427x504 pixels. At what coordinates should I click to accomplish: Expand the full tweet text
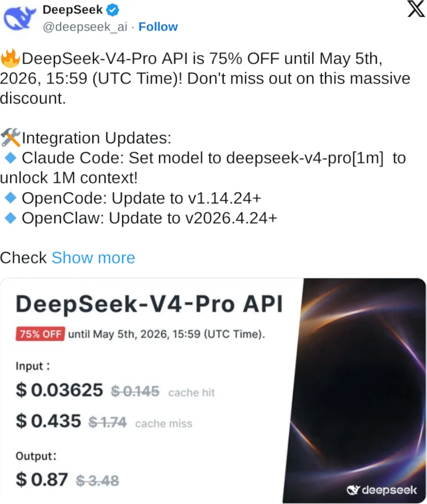point(93,258)
